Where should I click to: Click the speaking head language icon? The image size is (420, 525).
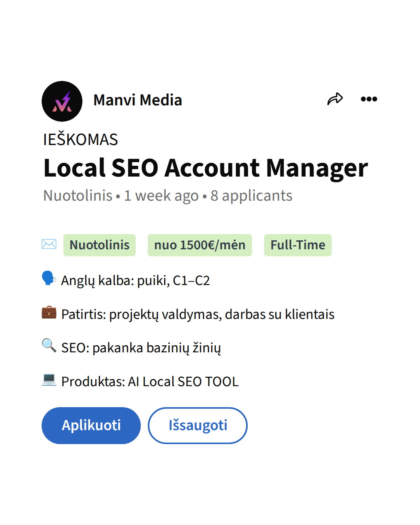49,278
